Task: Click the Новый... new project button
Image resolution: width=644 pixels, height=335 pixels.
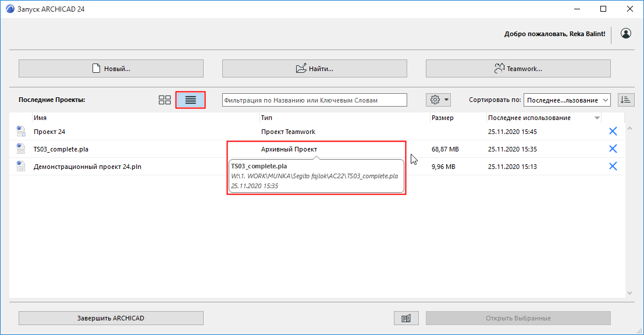Action: pyautogui.click(x=111, y=68)
